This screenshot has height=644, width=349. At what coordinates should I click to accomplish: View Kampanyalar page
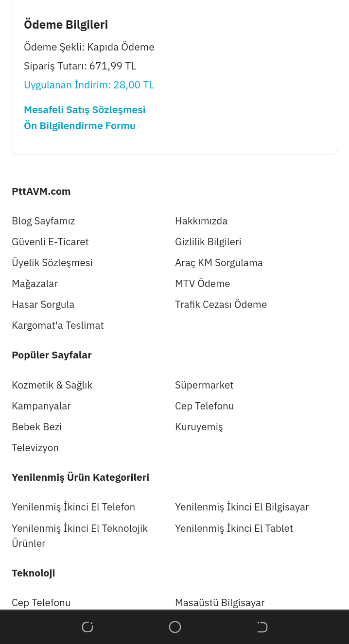click(x=41, y=406)
